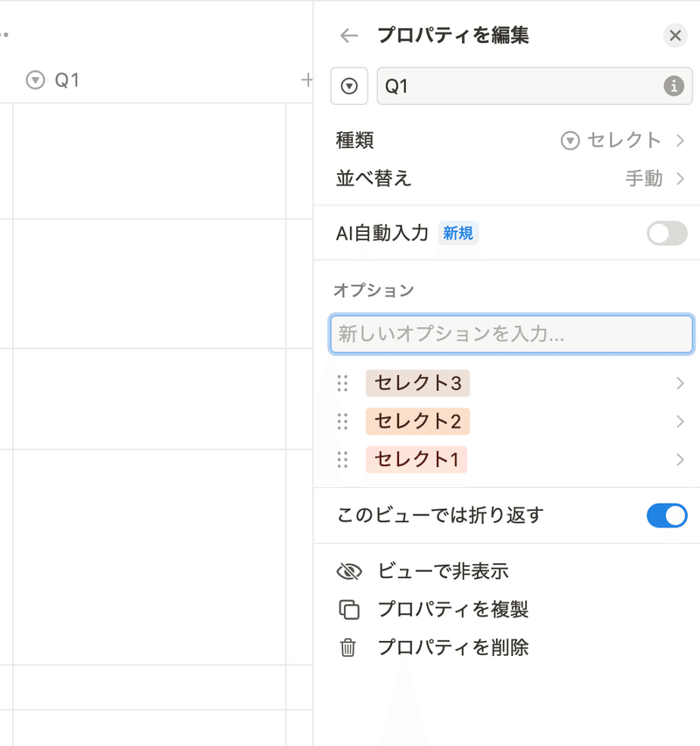Image resolution: width=700 pixels, height=746 pixels.
Task: Click the info icon in the Q1 name field
Action: (674, 86)
